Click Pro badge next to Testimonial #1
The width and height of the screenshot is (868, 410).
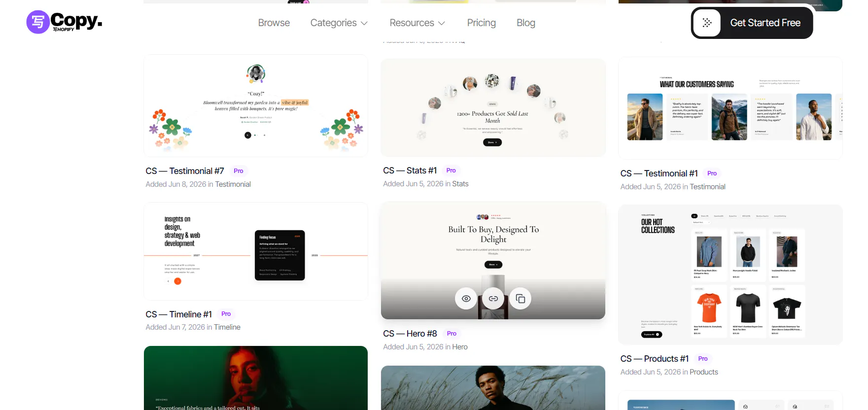[712, 173]
